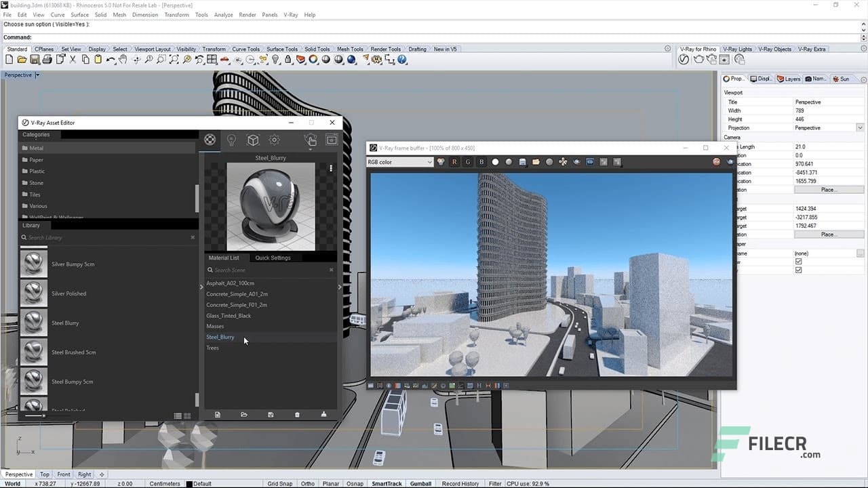Click the Place button for camera location
868x488 pixels.
click(x=829, y=190)
